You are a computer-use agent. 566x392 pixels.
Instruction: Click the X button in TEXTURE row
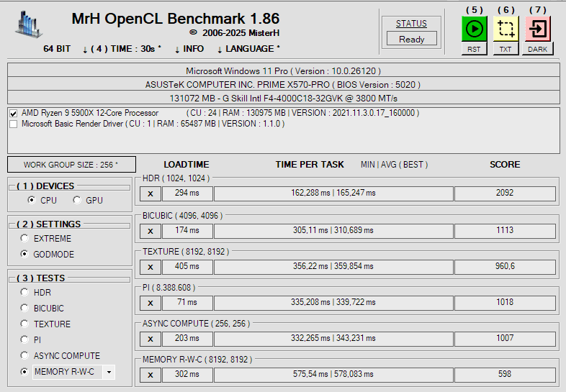[x=151, y=268]
